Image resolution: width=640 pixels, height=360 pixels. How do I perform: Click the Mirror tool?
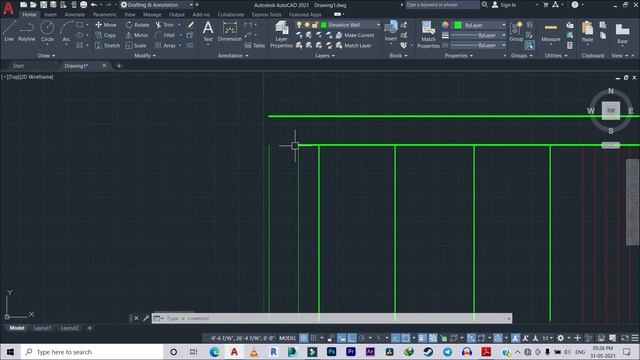137,35
